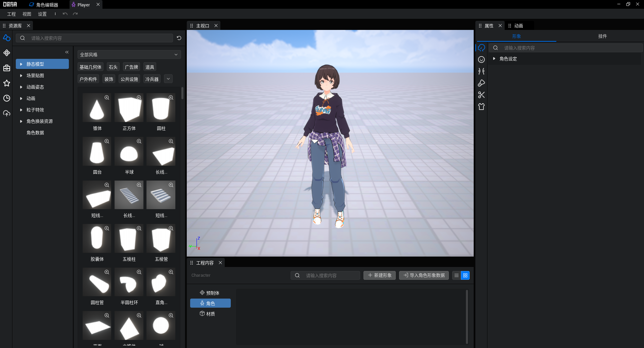Open the favorites star sidebar icon

(7, 83)
